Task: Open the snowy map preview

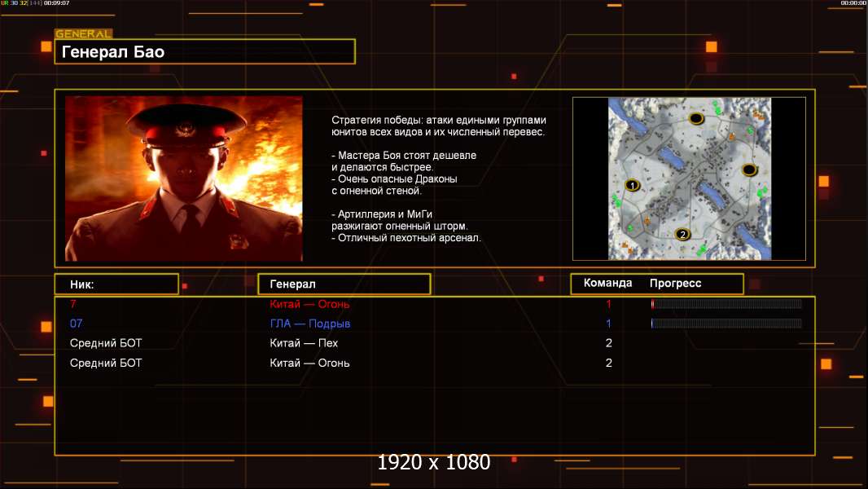Action: (689, 178)
